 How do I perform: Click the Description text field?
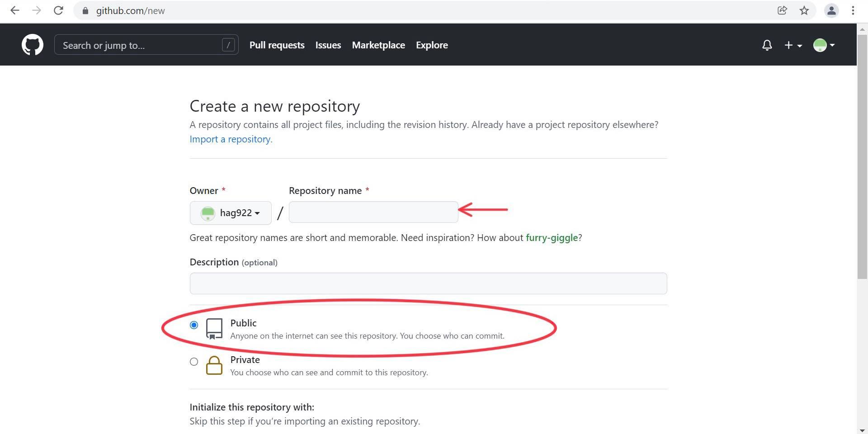[428, 283]
